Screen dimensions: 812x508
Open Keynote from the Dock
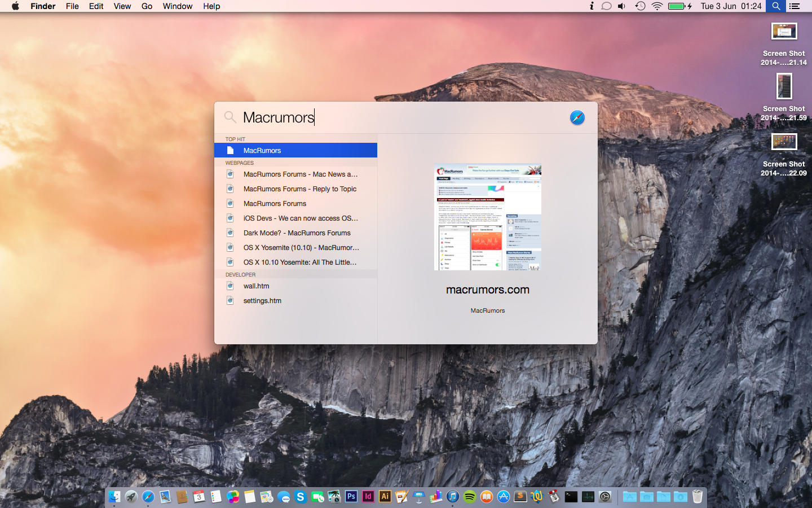[x=419, y=497]
